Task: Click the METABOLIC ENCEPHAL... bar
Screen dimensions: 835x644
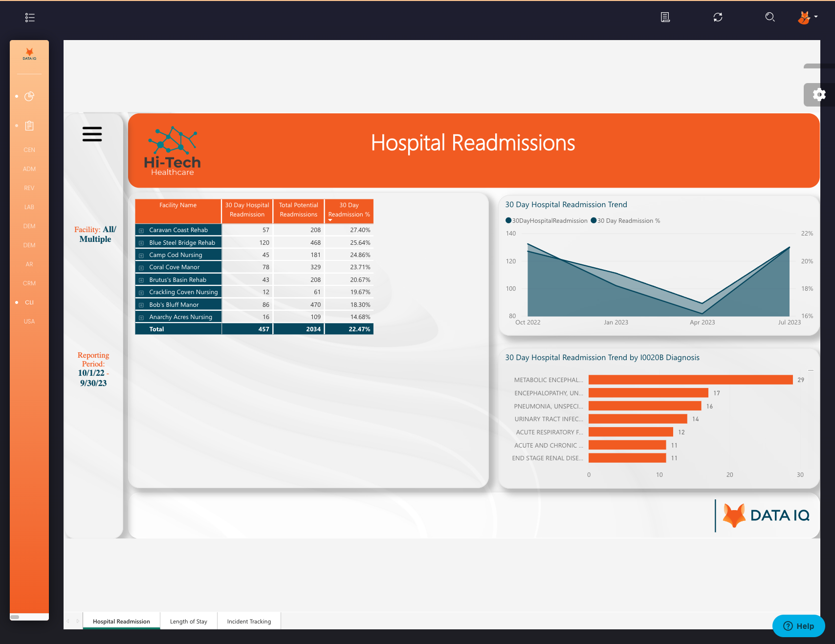Action: click(691, 380)
